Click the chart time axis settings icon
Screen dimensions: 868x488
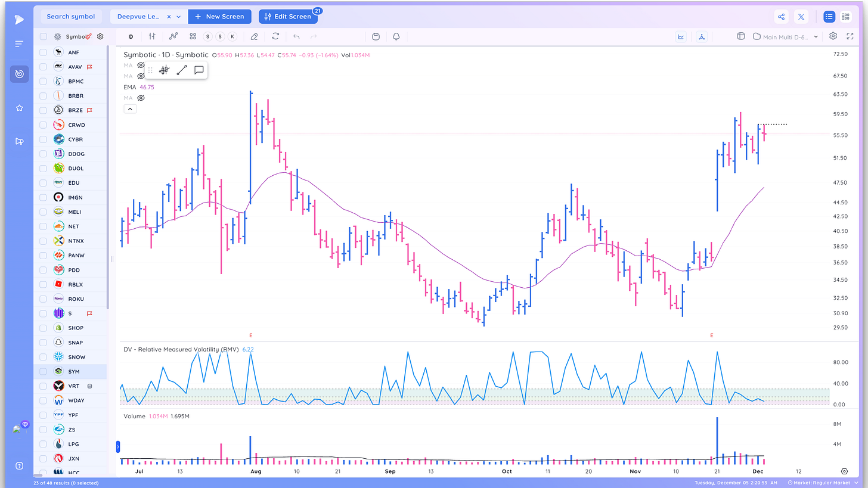(844, 471)
